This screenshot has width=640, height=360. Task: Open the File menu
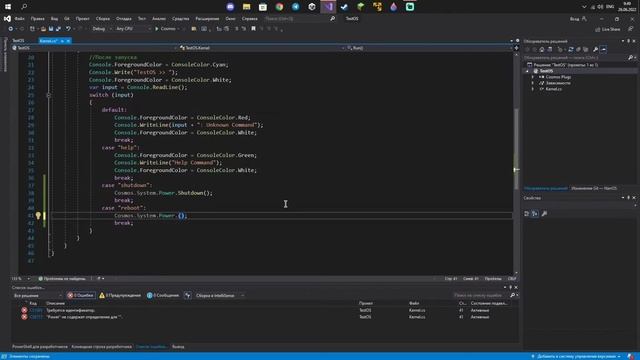(x=20, y=19)
